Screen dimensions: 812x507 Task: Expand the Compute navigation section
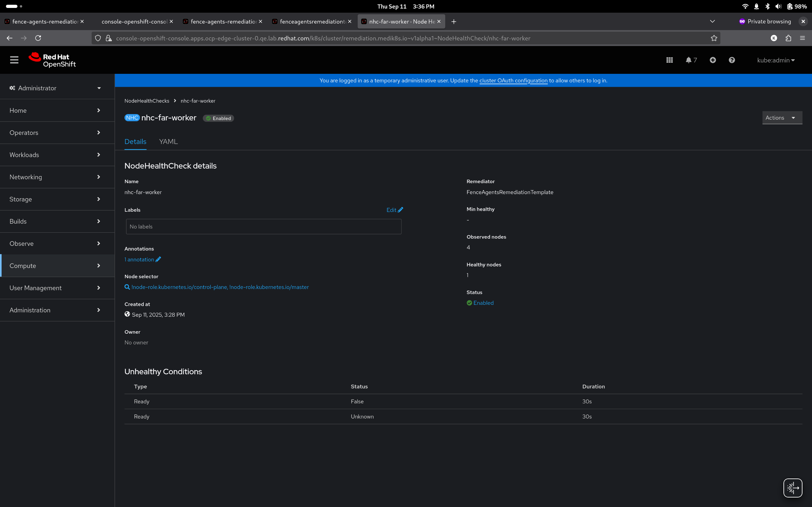coord(56,266)
